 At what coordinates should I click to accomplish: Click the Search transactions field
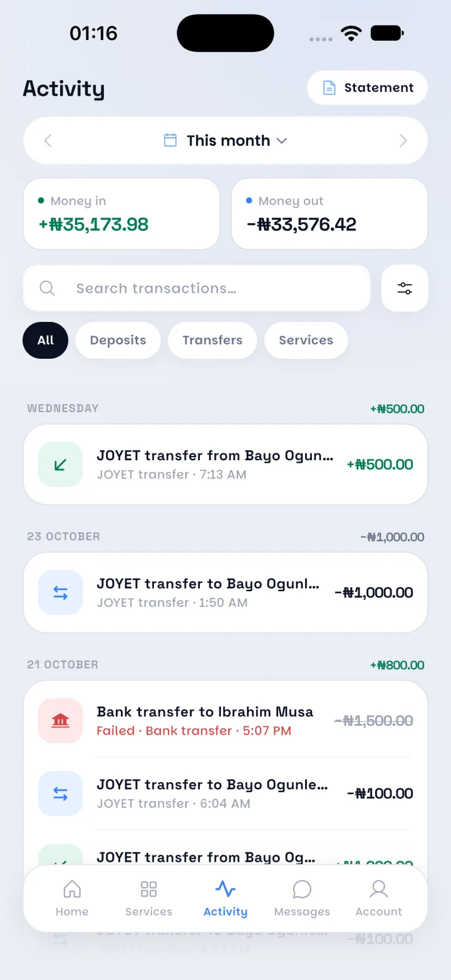click(x=197, y=288)
